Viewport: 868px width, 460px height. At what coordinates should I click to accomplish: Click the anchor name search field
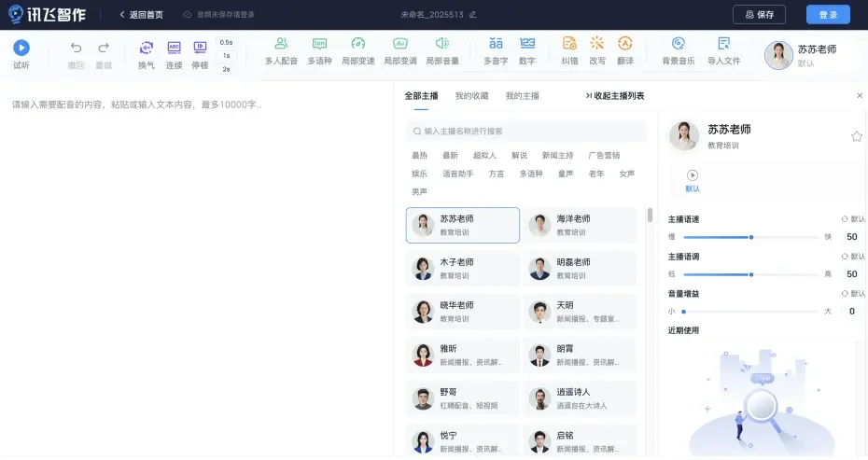click(x=525, y=132)
